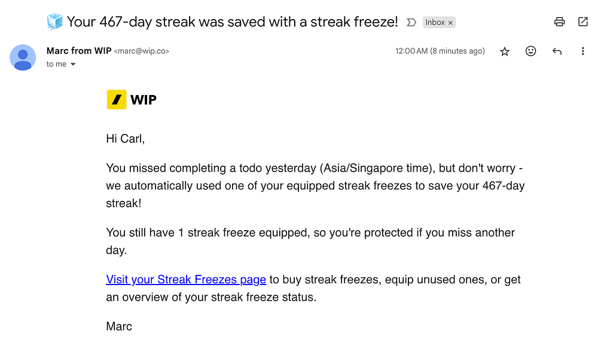Screen dimensions: 598x364
Task: Open the email in a new window
Action: (x=582, y=22)
